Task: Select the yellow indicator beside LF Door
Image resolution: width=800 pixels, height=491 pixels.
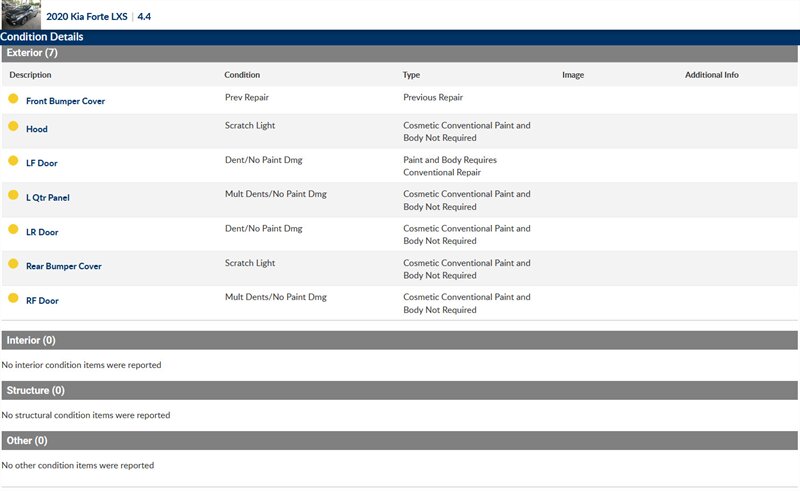Action: click(13, 160)
